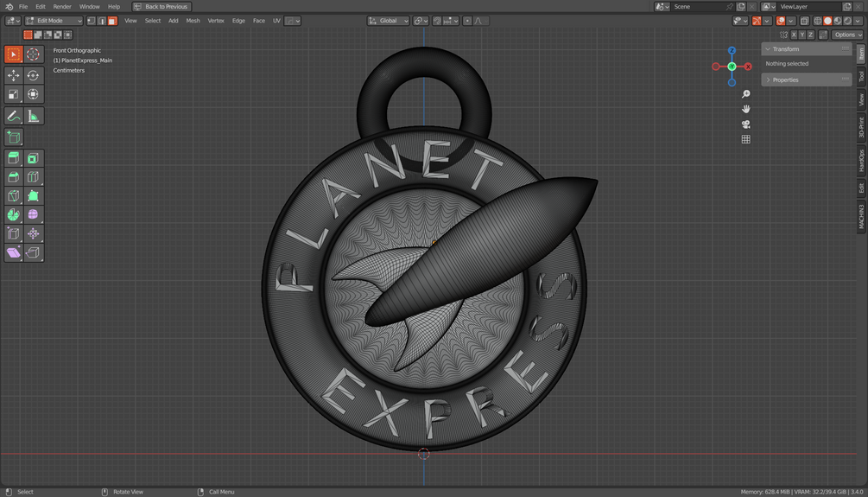Select the Shear tool
868x497 pixels.
(x=13, y=252)
